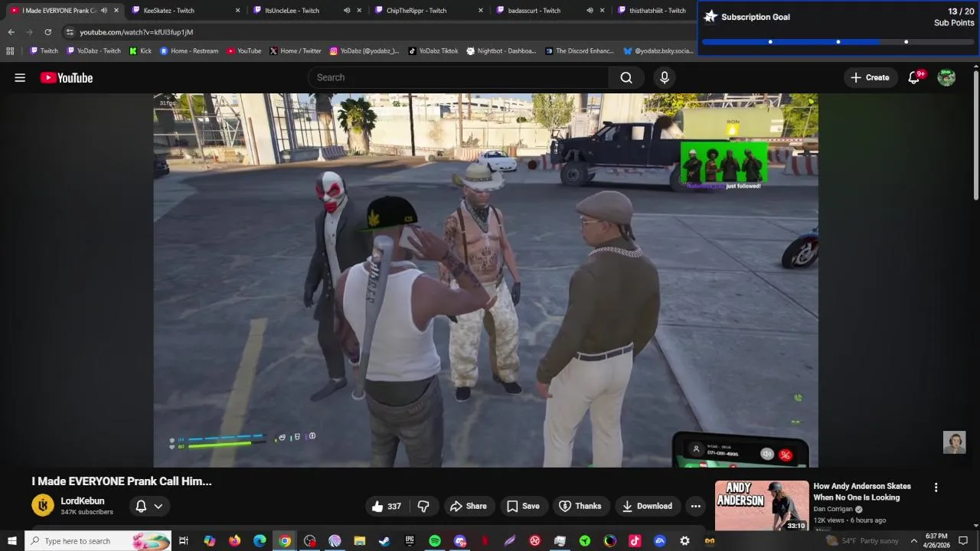Image resolution: width=980 pixels, height=551 pixels.
Task: Click the Windows taskbar search box
Action: point(98,541)
